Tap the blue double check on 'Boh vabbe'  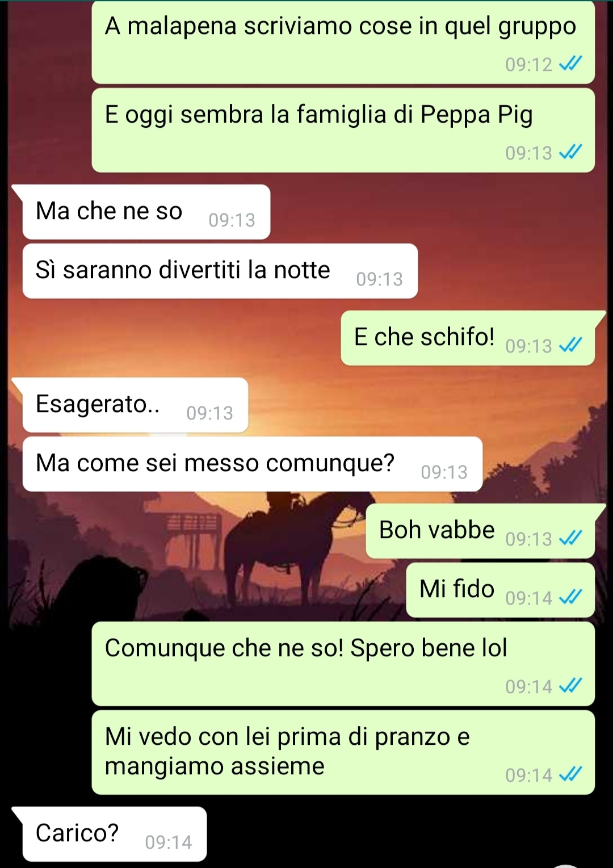click(x=570, y=538)
